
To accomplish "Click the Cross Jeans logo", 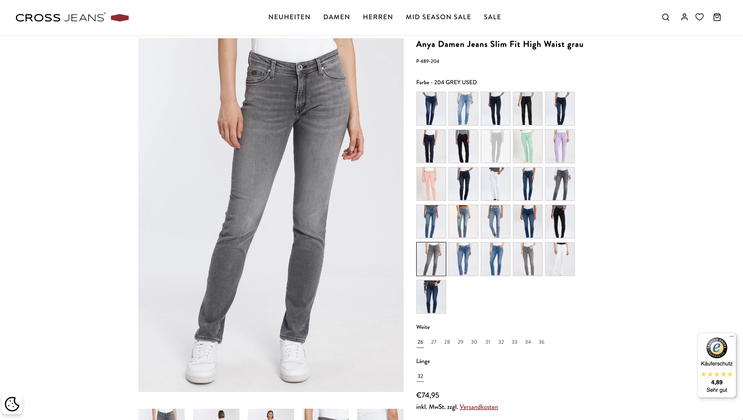I will pyautogui.click(x=72, y=18).
